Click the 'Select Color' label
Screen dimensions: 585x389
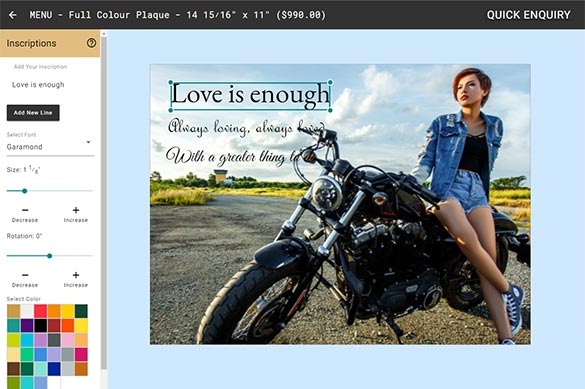pos(24,299)
